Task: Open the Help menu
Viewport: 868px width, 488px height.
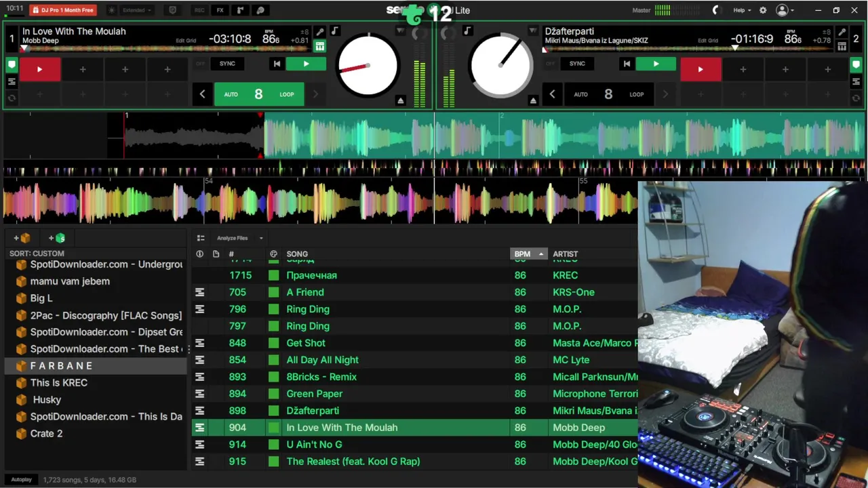Action: (x=742, y=10)
